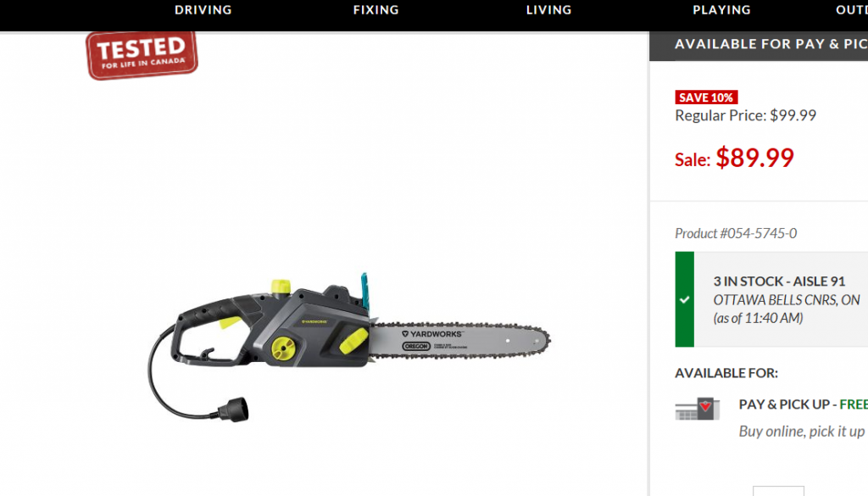Screen dimensions: 868x496
Task: Click the Buy online, pick it up text
Action: pos(802,432)
